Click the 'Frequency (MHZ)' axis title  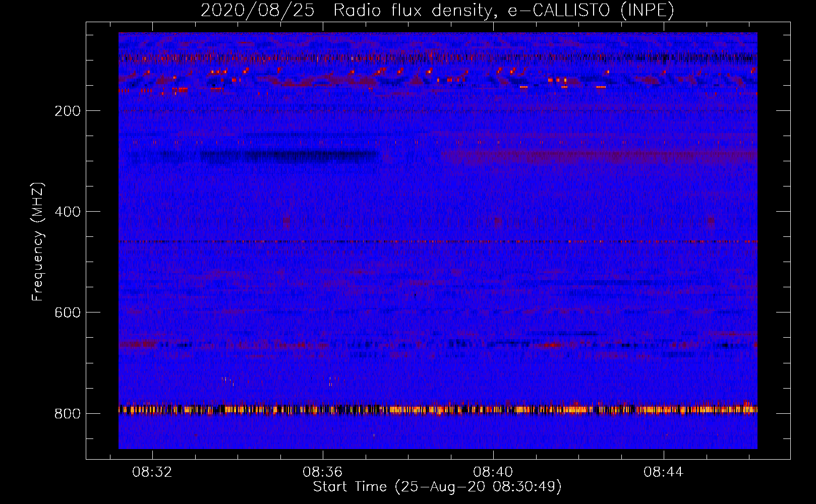(x=38, y=242)
